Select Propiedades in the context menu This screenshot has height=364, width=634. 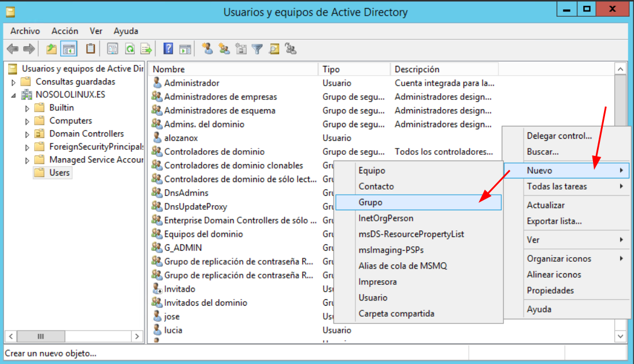tap(550, 290)
